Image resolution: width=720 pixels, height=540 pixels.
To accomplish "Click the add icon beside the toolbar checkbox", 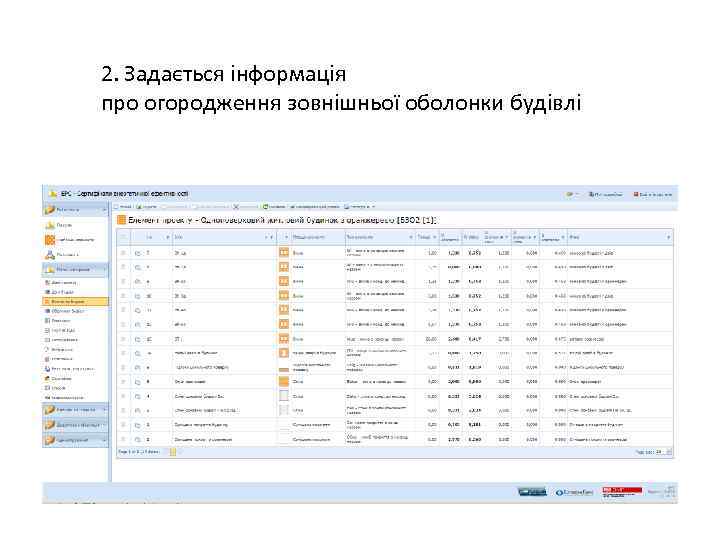I will click(139, 207).
